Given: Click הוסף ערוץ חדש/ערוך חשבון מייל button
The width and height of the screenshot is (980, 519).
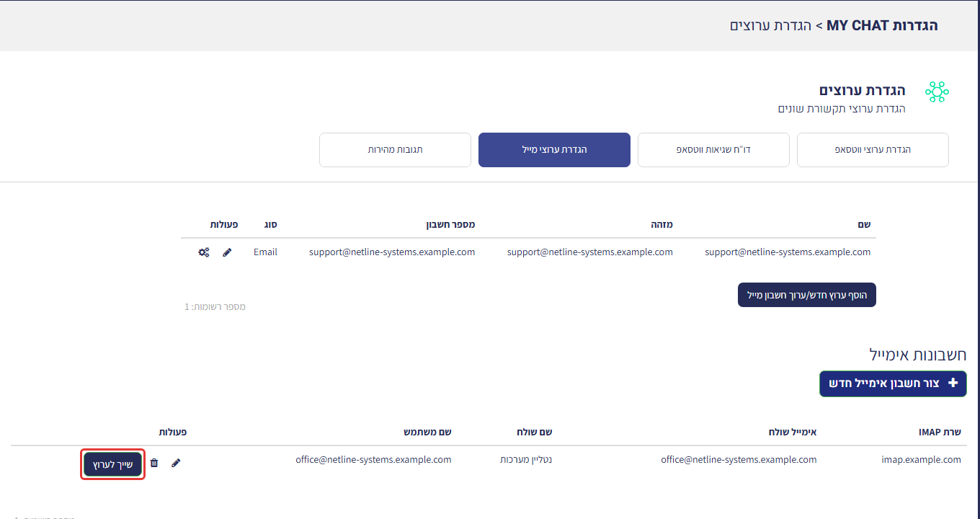Looking at the screenshot, I should (x=807, y=295).
